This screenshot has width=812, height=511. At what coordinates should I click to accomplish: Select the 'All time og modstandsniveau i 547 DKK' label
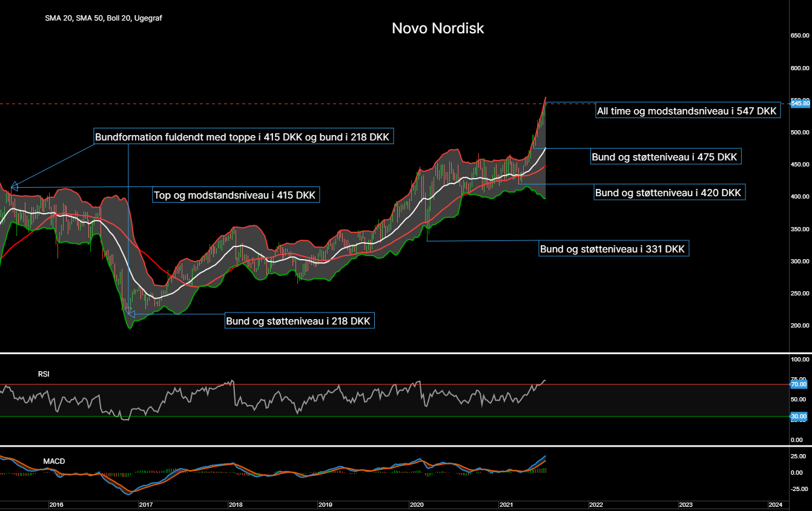tap(687, 111)
